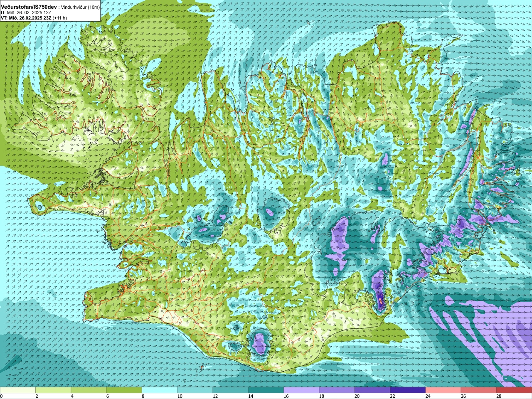Select the legend scale number "8"

[143, 396]
